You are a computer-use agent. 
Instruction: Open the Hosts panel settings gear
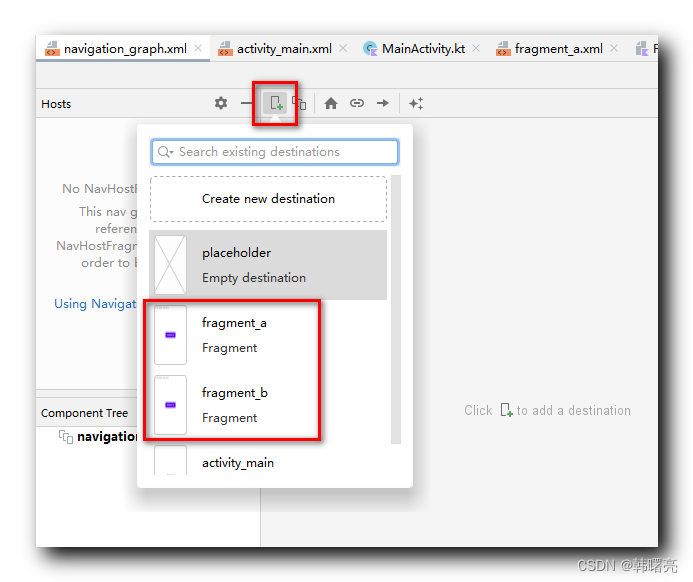click(x=221, y=103)
